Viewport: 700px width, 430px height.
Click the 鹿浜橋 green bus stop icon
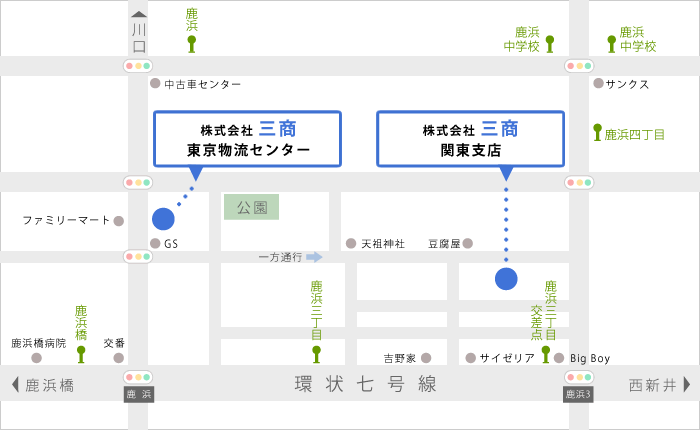[x=81, y=354]
